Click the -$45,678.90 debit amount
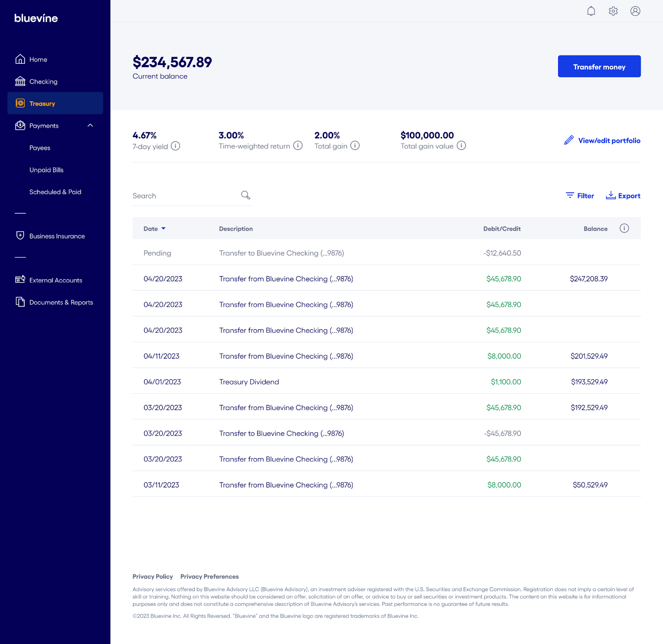 [x=502, y=434]
